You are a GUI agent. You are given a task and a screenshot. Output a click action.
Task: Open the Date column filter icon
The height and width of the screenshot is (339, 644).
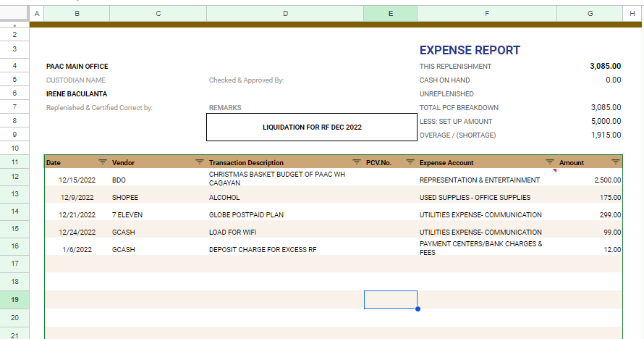click(102, 163)
